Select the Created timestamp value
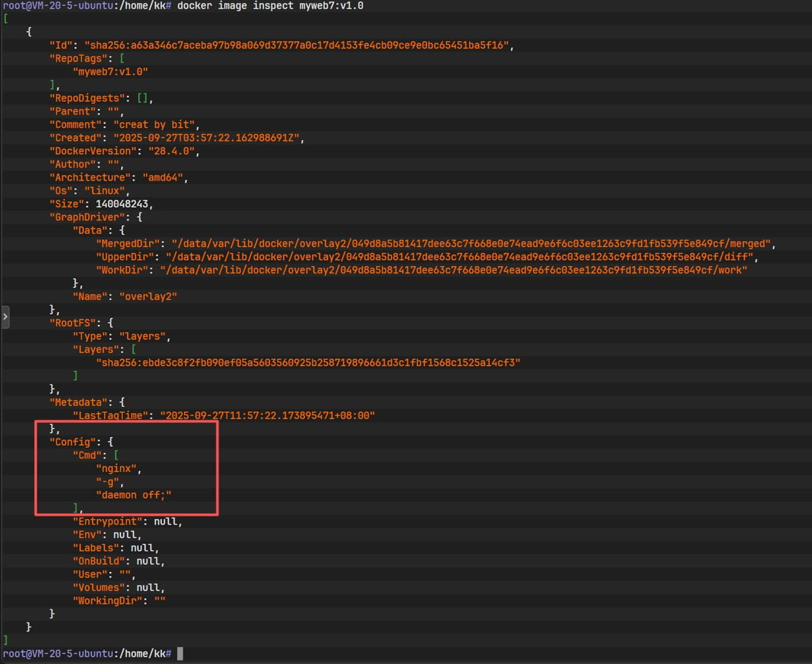Image resolution: width=812 pixels, height=664 pixels. tap(209, 137)
